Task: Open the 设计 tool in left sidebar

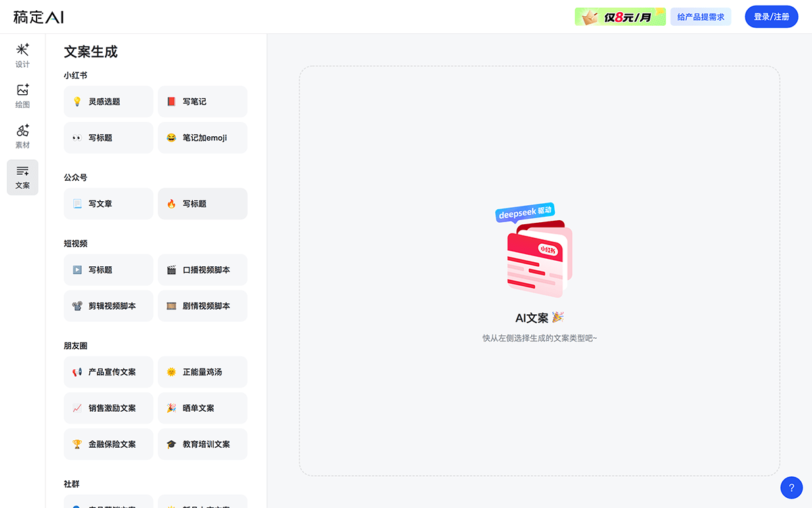Action: pyautogui.click(x=22, y=55)
